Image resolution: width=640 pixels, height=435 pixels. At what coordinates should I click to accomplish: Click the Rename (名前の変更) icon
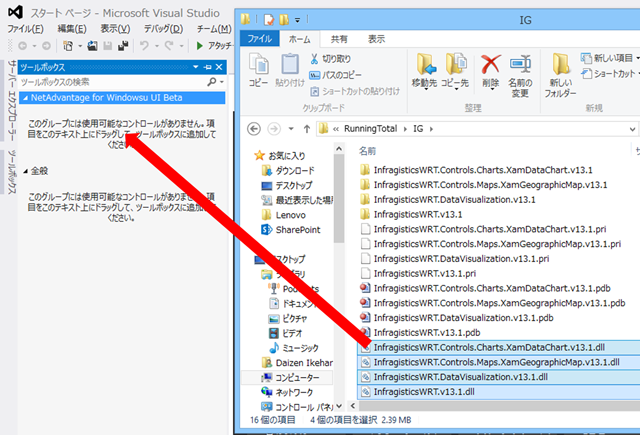point(520,64)
